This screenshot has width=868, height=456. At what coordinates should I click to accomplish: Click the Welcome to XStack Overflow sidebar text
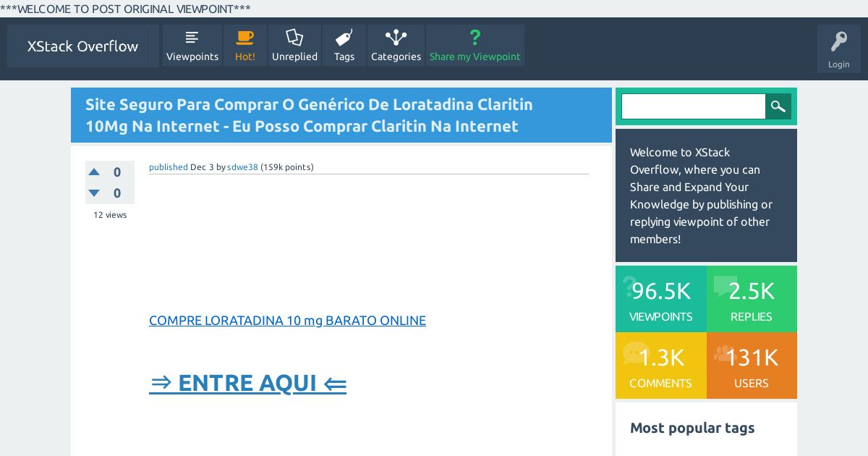[x=701, y=195]
